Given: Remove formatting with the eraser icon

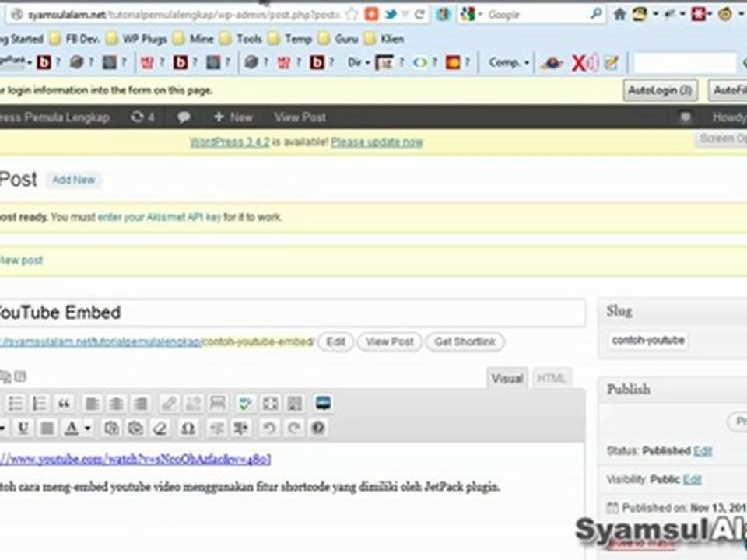Looking at the screenshot, I should [160, 428].
